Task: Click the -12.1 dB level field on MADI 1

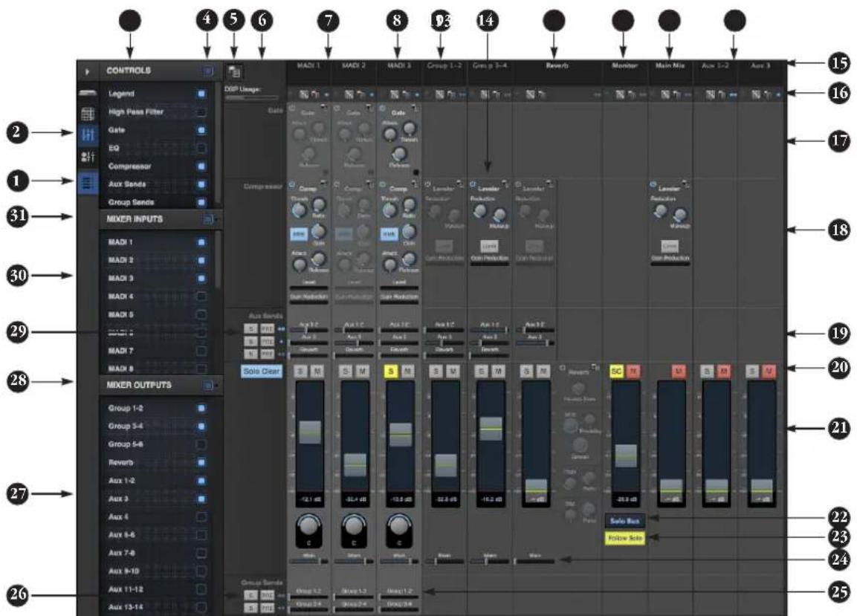Action: click(x=309, y=499)
